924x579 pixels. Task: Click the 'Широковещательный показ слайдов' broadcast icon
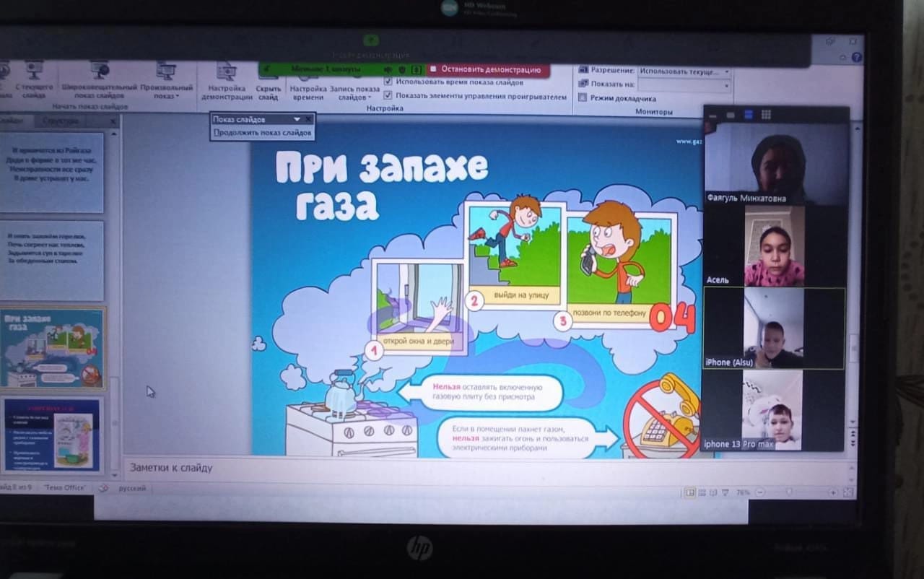tap(99, 71)
